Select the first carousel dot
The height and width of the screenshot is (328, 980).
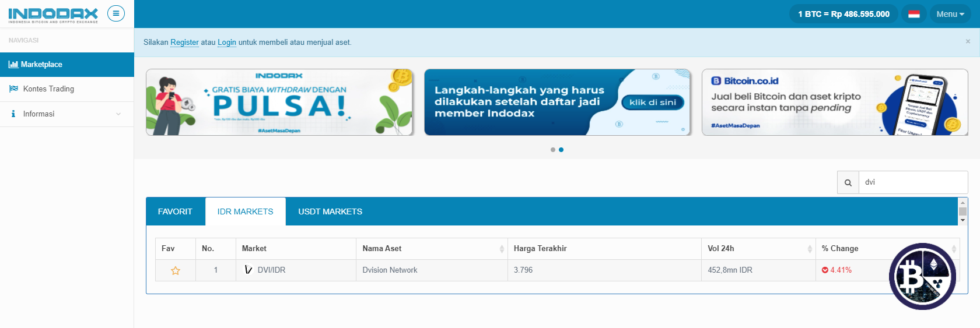553,150
